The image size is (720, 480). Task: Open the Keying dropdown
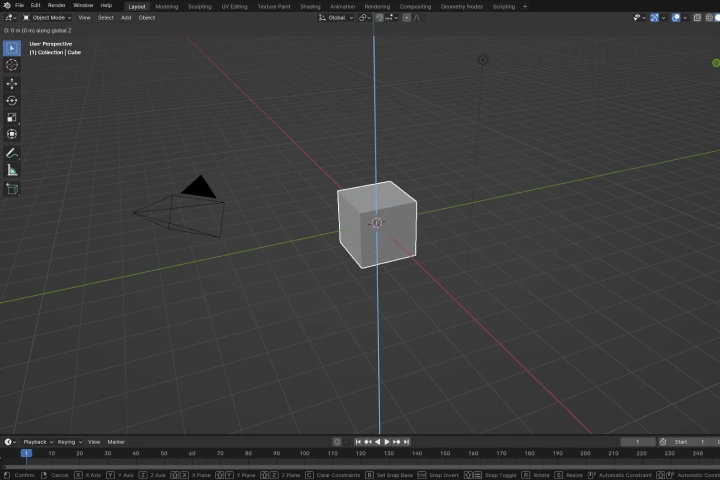(69, 442)
